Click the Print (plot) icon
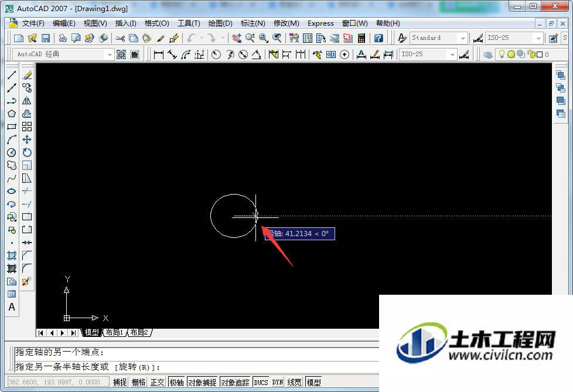This screenshot has height=392, width=573. (x=63, y=38)
